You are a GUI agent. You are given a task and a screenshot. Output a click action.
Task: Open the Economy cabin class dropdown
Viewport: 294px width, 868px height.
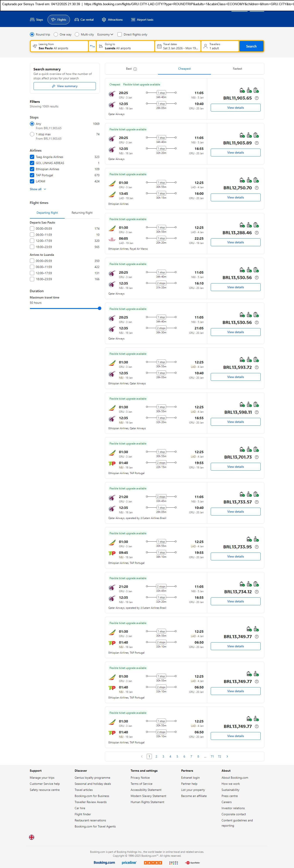tap(105, 34)
